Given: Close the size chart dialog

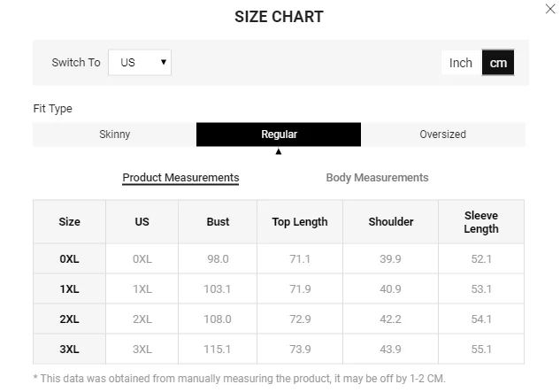Looking at the screenshot, I should (x=550, y=8).
